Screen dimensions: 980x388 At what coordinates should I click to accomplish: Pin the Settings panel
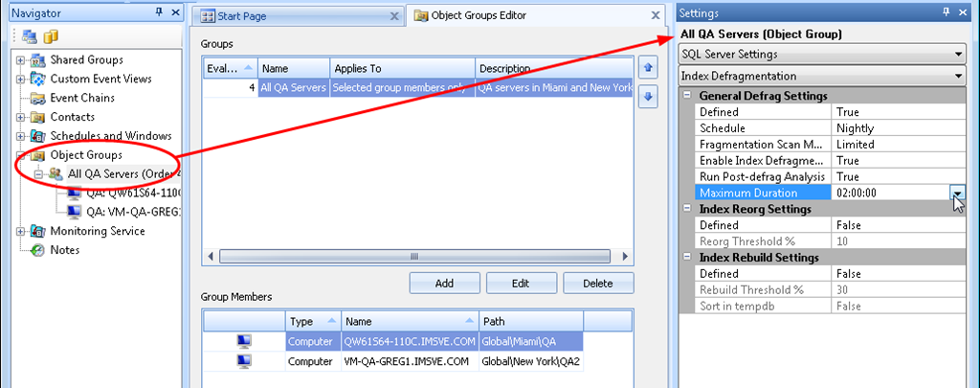tap(947, 11)
